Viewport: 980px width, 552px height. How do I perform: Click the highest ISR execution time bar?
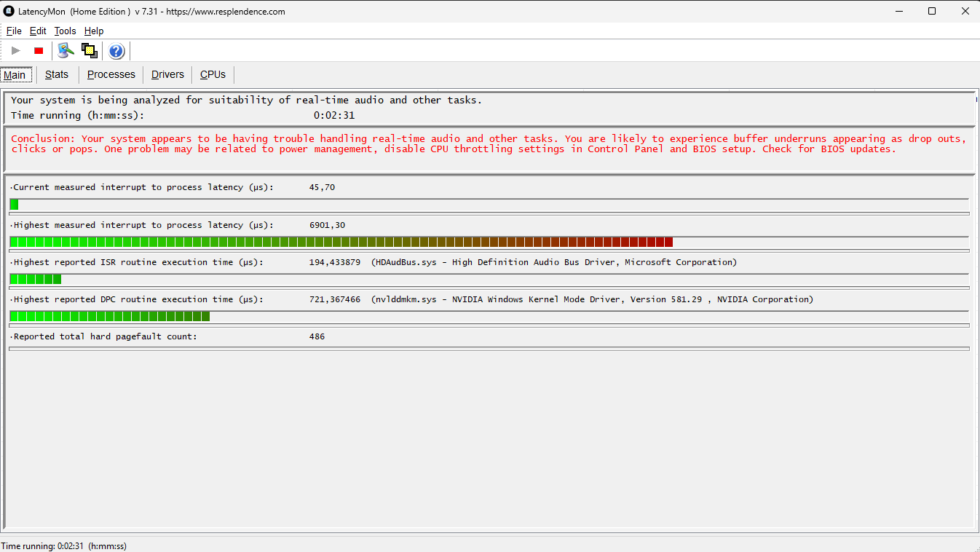click(489, 279)
